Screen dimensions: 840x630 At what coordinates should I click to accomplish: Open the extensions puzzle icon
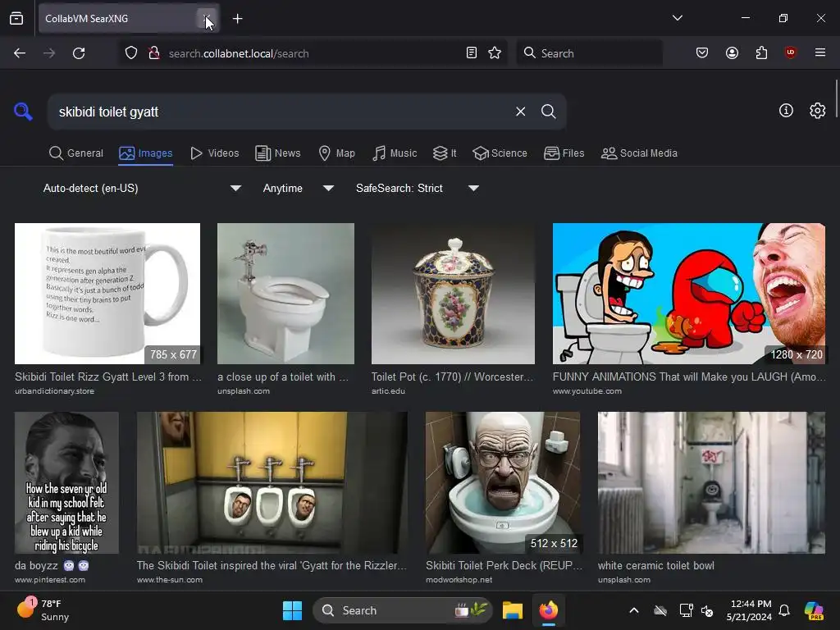(761, 53)
